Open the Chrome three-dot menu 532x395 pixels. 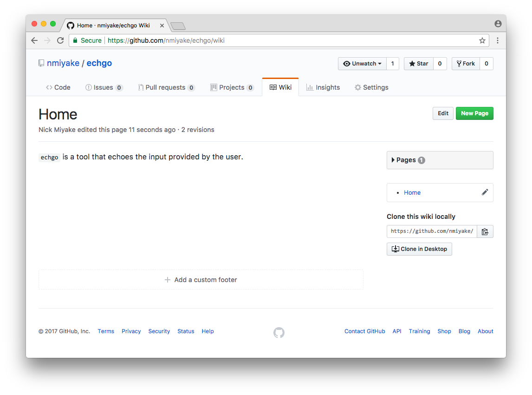tap(497, 40)
